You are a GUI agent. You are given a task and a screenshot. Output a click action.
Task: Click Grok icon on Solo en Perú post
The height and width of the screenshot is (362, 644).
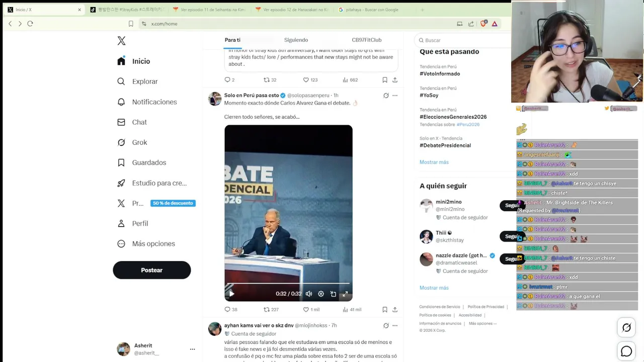[386, 96]
